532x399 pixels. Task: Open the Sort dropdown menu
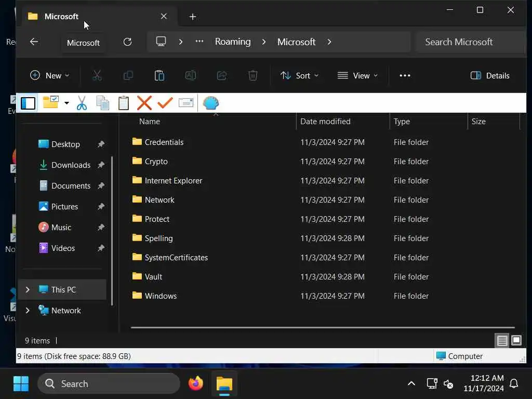pos(300,75)
